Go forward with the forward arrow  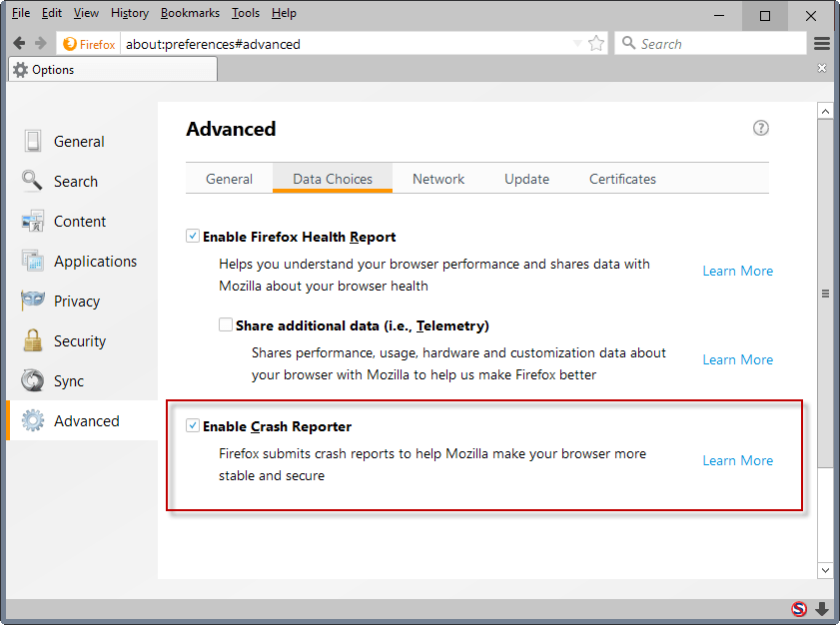pos(41,43)
